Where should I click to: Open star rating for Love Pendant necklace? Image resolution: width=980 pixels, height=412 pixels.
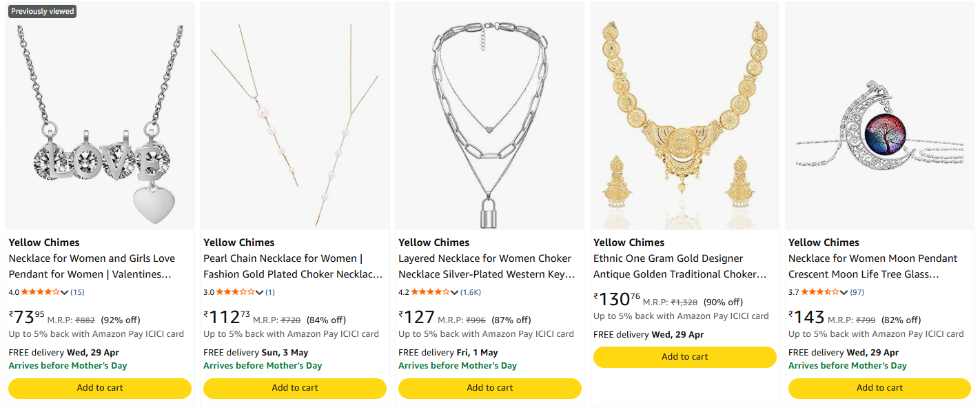(x=40, y=292)
